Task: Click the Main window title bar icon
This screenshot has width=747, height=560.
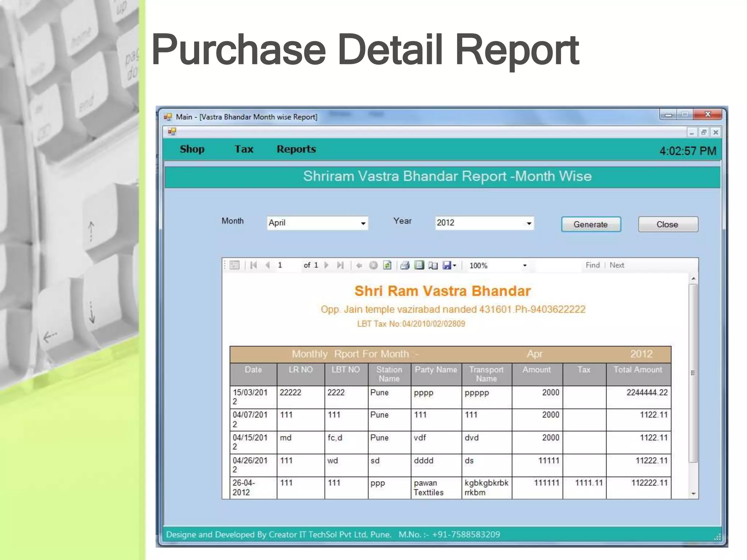Action: (168, 117)
